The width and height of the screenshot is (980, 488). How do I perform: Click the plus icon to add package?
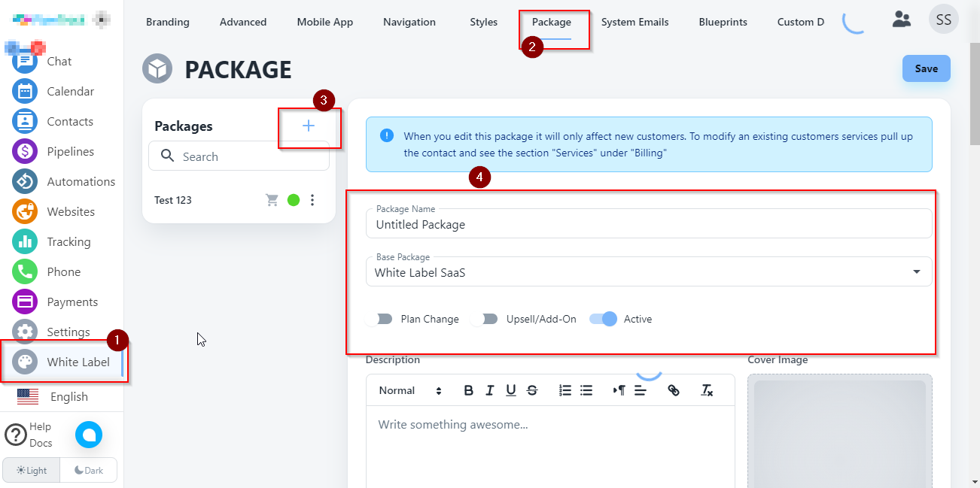309,126
